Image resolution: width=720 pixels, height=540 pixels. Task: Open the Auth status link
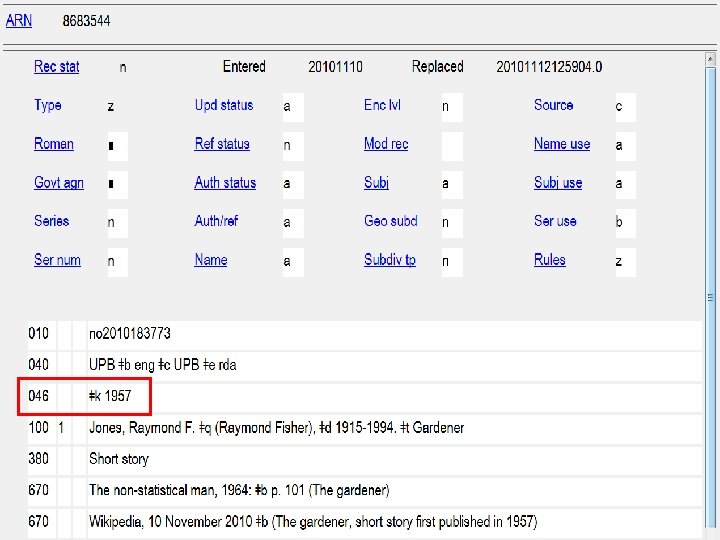pos(225,183)
